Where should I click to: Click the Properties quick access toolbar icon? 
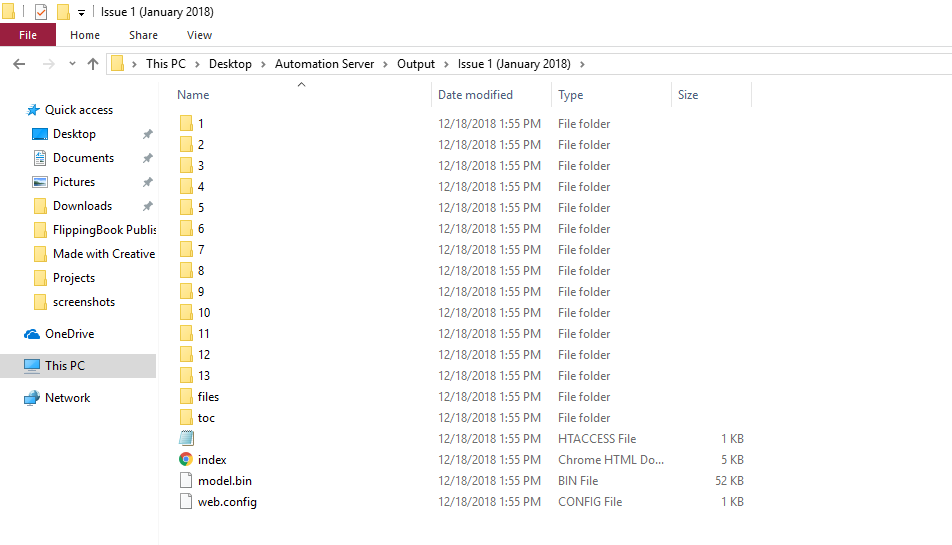tap(41, 12)
